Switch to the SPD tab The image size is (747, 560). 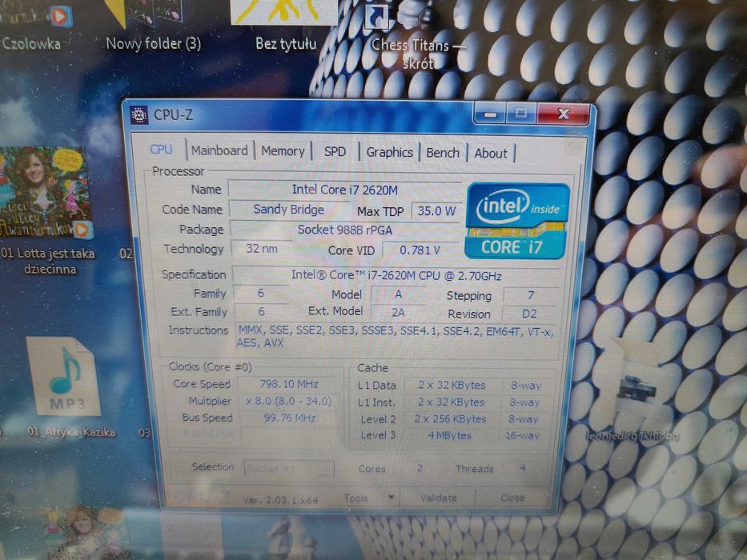click(335, 152)
